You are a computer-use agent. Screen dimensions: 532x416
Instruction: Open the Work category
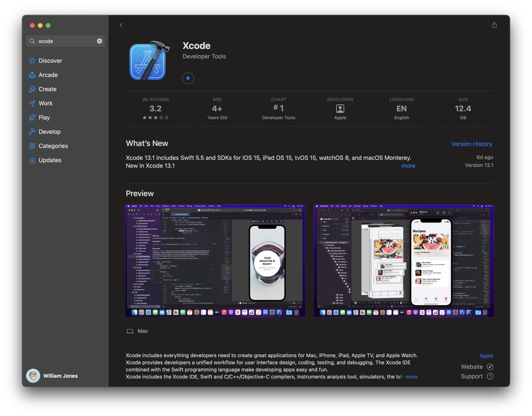[x=45, y=103]
